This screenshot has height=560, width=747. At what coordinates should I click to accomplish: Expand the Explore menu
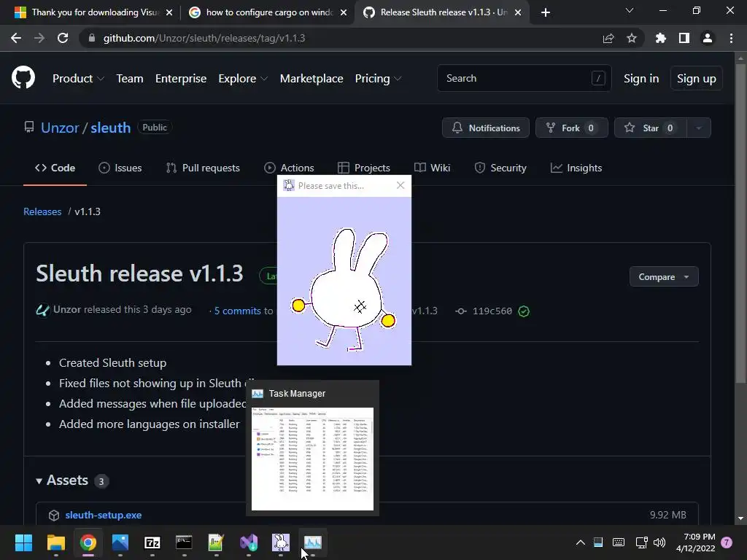tap(243, 79)
